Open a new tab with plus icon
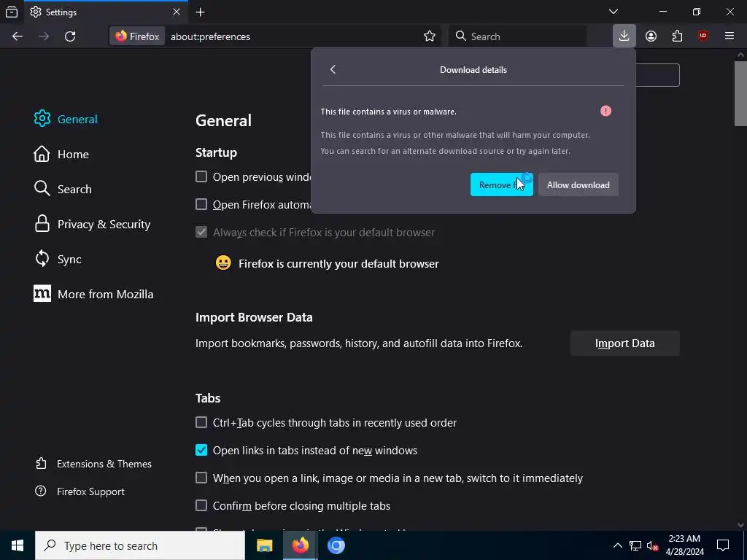 pos(201,12)
